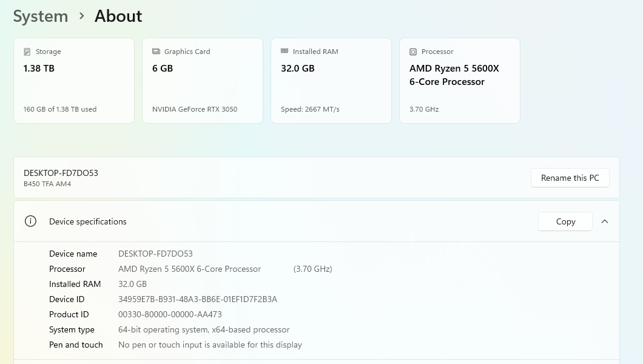Click the DESKTOP-FD7DO53 device name heading
The image size is (643, 364).
click(61, 172)
